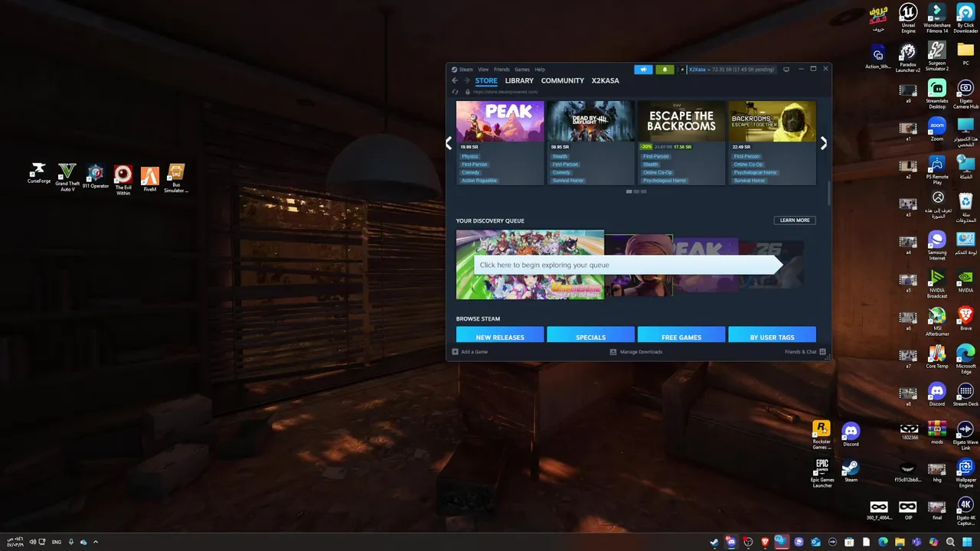Click the FREE GAMES button

coord(681,335)
